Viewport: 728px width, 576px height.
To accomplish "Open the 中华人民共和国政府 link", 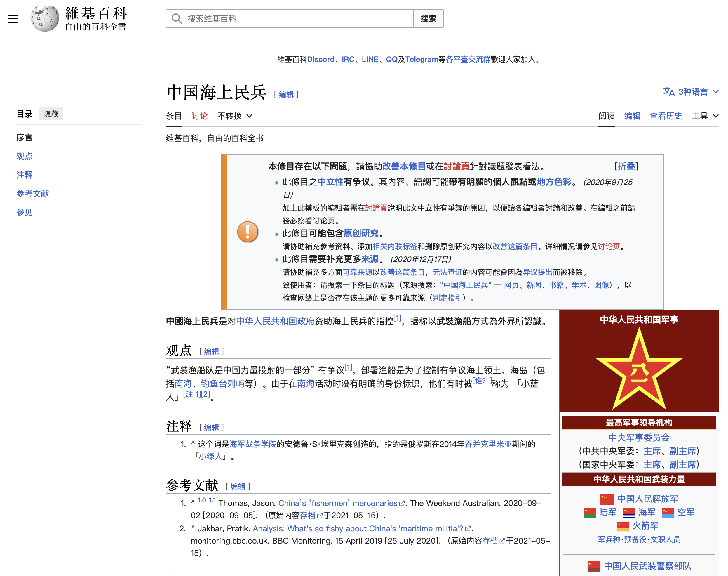I will tap(275, 321).
